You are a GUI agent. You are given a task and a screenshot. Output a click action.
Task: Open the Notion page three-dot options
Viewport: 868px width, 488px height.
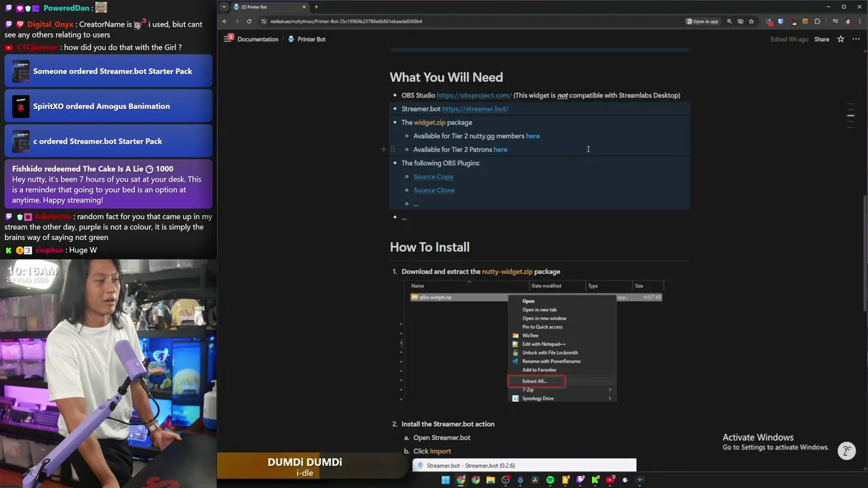click(856, 39)
